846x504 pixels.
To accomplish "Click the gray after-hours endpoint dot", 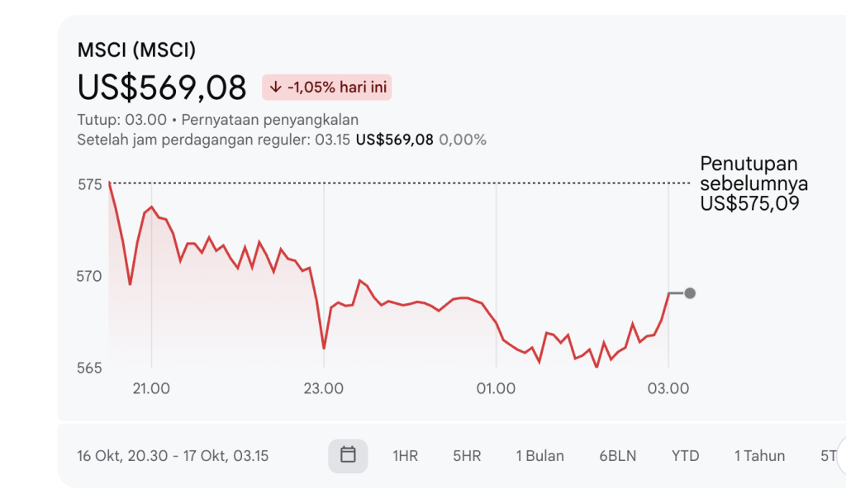I will pyautogui.click(x=690, y=293).
